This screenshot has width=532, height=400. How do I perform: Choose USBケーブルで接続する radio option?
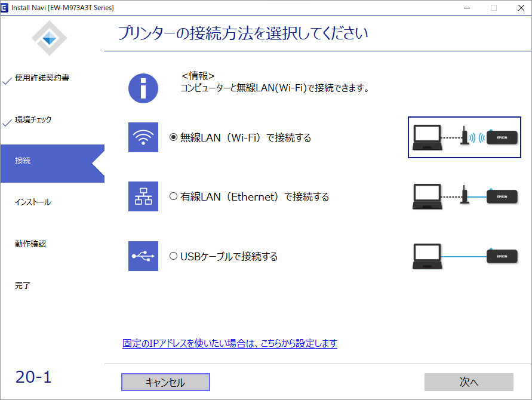click(x=174, y=256)
